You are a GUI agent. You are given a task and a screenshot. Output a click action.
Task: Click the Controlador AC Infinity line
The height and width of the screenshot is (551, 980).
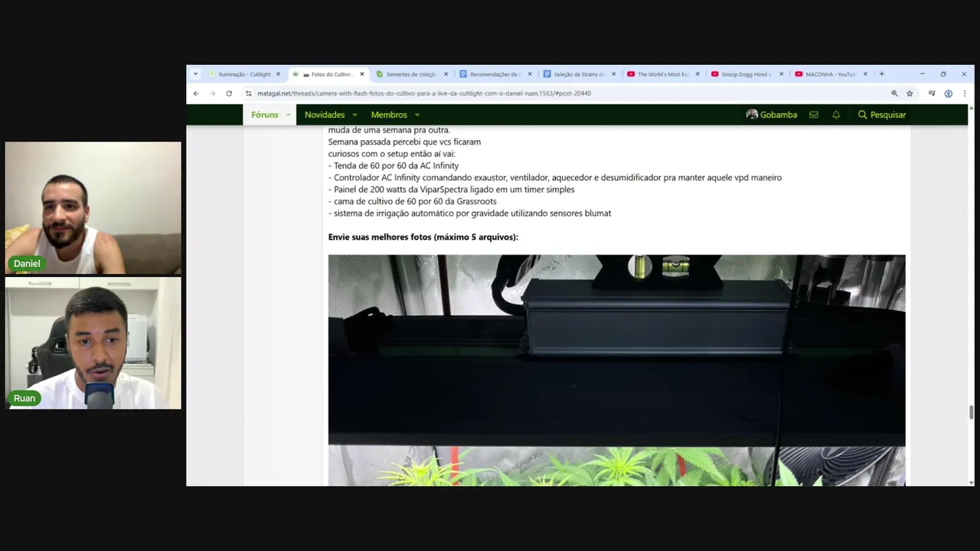[x=555, y=178]
